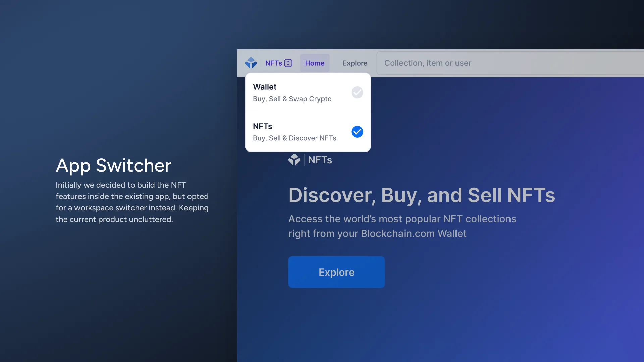This screenshot has height=362, width=644.
Task: Select NFTs option in the switcher menu
Action: coord(308,132)
